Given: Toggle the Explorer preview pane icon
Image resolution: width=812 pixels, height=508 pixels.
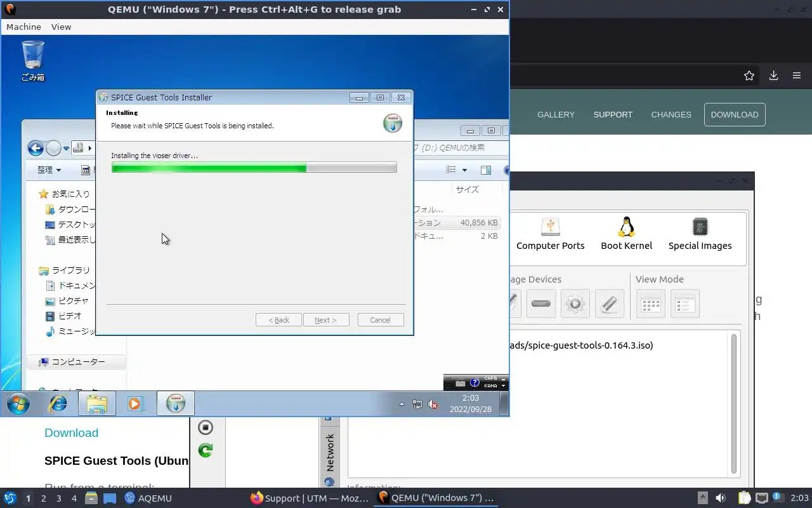Looking at the screenshot, I should pos(486,170).
